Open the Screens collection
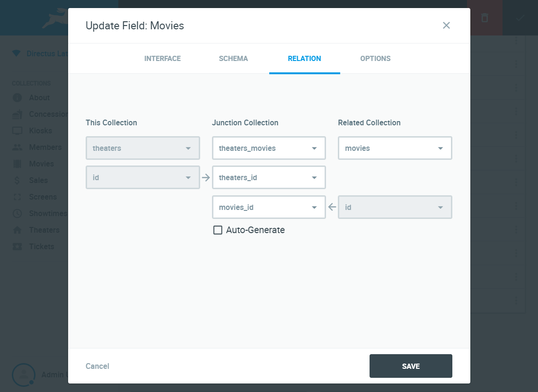The height and width of the screenshot is (392, 538). (43, 197)
